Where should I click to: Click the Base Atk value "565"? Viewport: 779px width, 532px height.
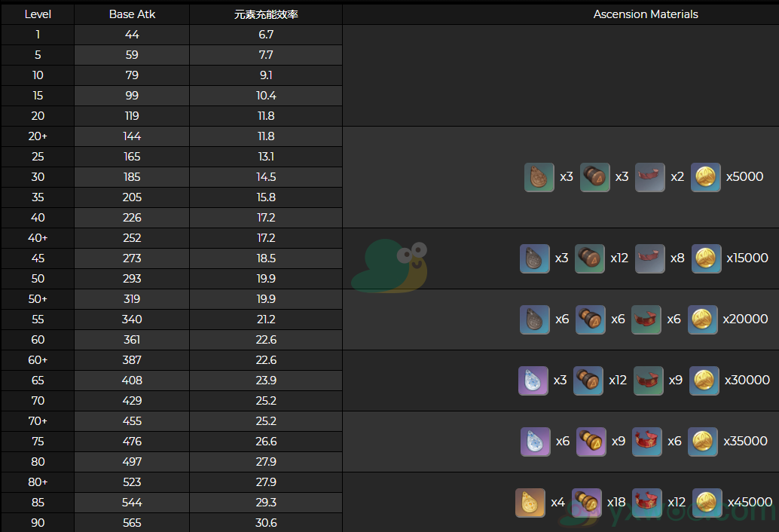(132, 524)
